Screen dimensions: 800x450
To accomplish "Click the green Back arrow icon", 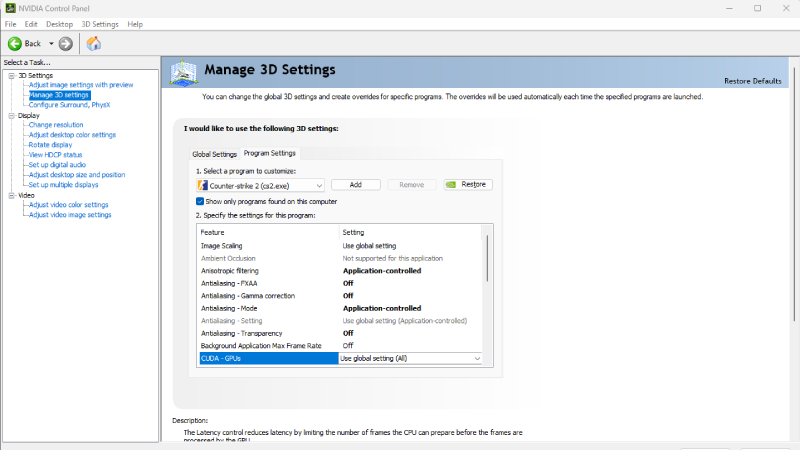I will pyautogui.click(x=15, y=44).
